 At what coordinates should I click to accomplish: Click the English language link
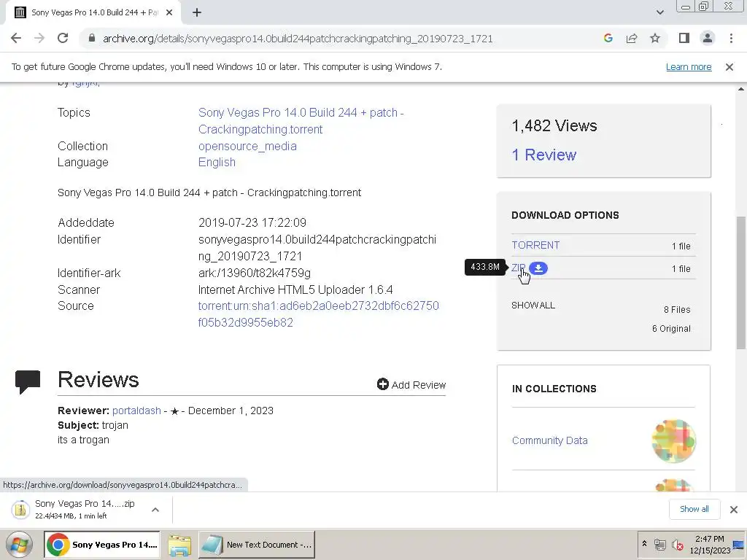(217, 163)
